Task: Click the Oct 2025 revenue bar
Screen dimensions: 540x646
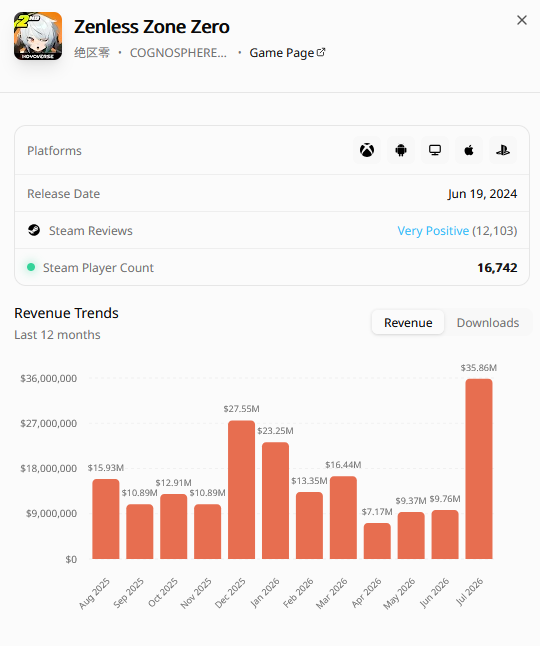Action: [x=173, y=527]
